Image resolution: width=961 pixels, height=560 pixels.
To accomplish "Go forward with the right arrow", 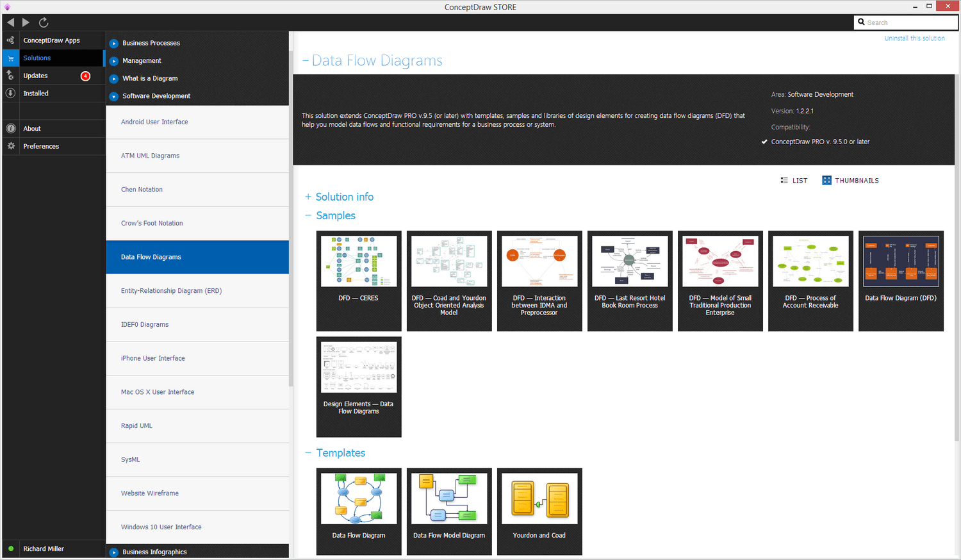I will point(26,22).
